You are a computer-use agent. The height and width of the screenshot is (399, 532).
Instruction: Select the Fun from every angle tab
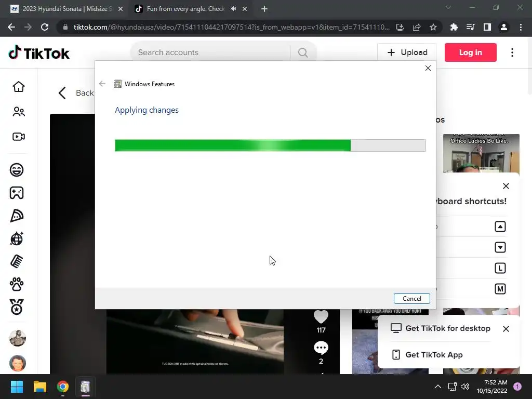click(x=185, y=9)
